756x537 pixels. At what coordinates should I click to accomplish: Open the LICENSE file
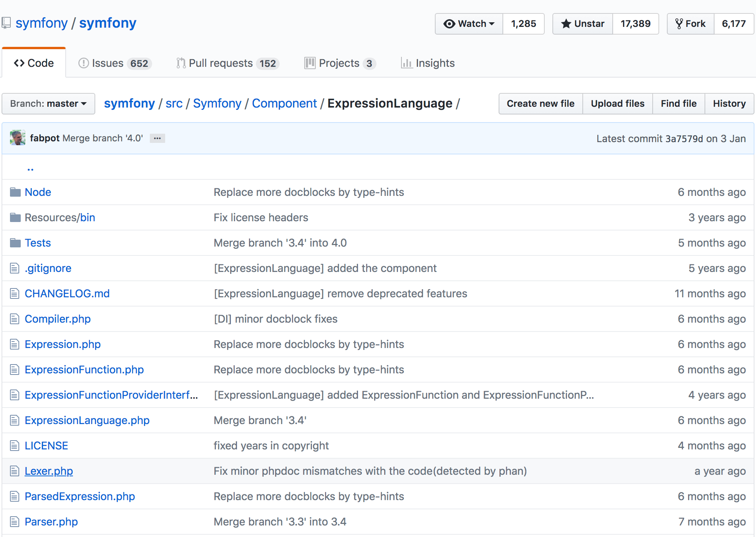(x=46, y=446)
